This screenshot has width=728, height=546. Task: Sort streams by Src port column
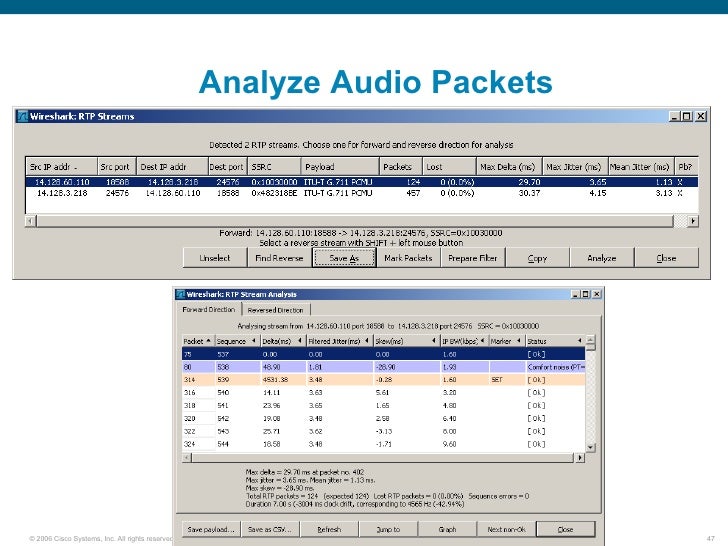(x=117, y=167)
